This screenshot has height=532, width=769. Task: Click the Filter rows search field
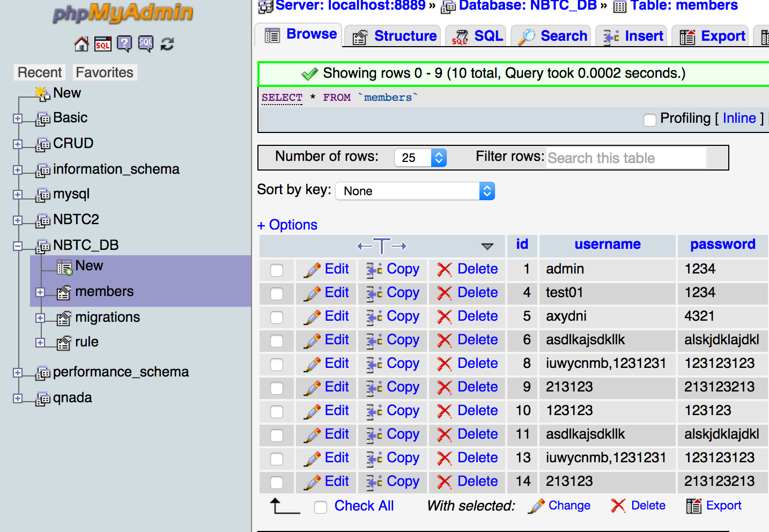tap(626, 158)
